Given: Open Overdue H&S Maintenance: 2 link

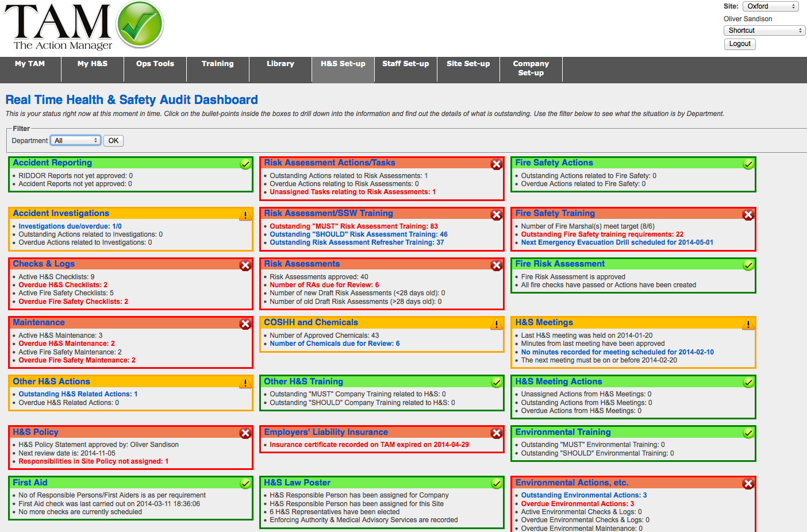Looking at the screenshot, I should point(67,344).
